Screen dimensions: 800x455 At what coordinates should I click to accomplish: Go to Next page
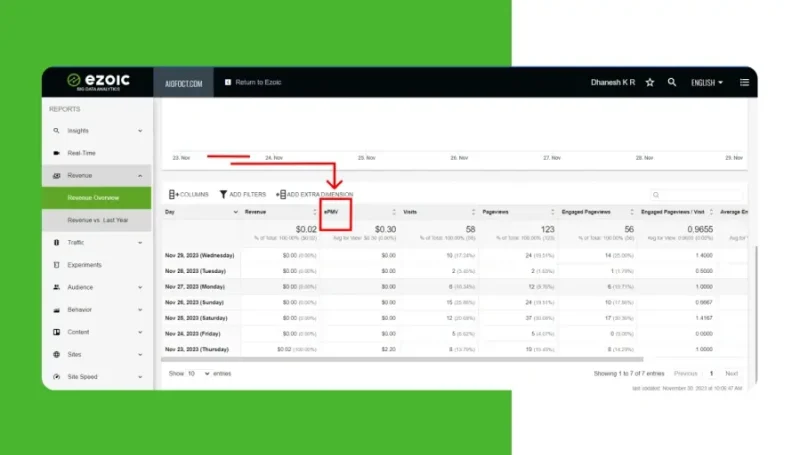[731, 373]
